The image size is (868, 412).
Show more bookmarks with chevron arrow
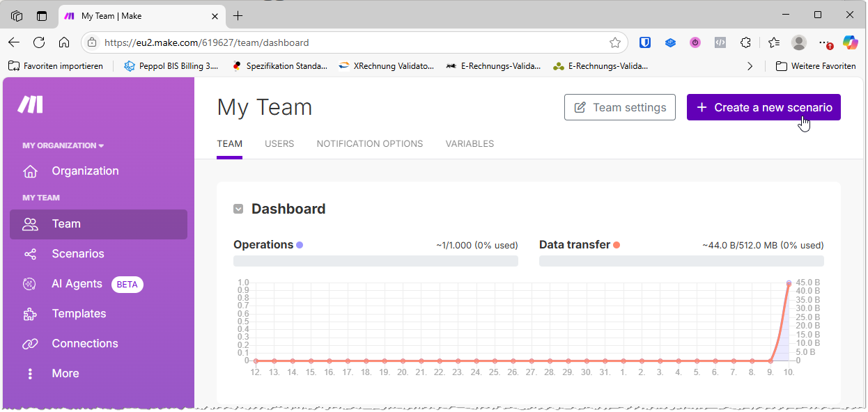click(750, 66)
